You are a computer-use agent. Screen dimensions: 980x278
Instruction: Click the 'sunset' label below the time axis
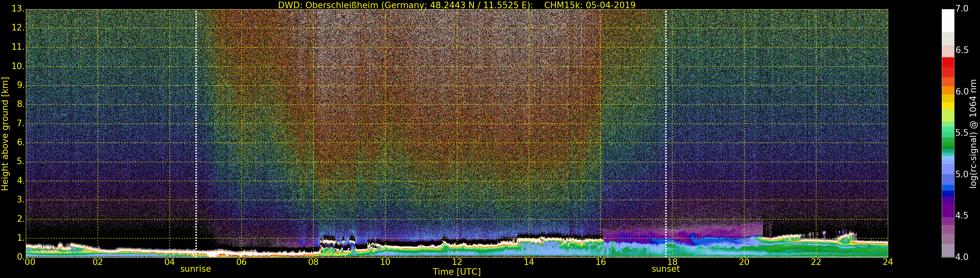(x=666, y=269)
